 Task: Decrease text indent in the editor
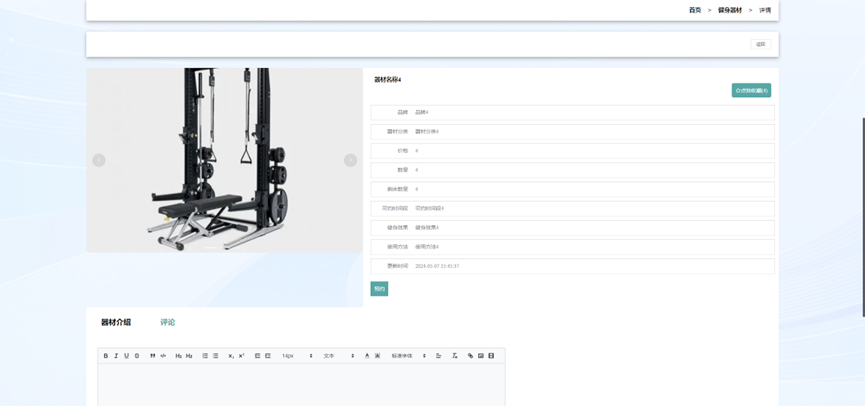(x=258, y=356)
